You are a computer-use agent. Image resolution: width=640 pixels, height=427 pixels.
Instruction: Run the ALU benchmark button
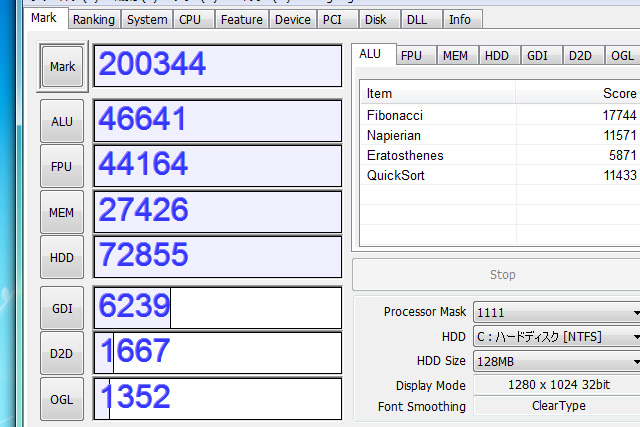click(62, 121)
